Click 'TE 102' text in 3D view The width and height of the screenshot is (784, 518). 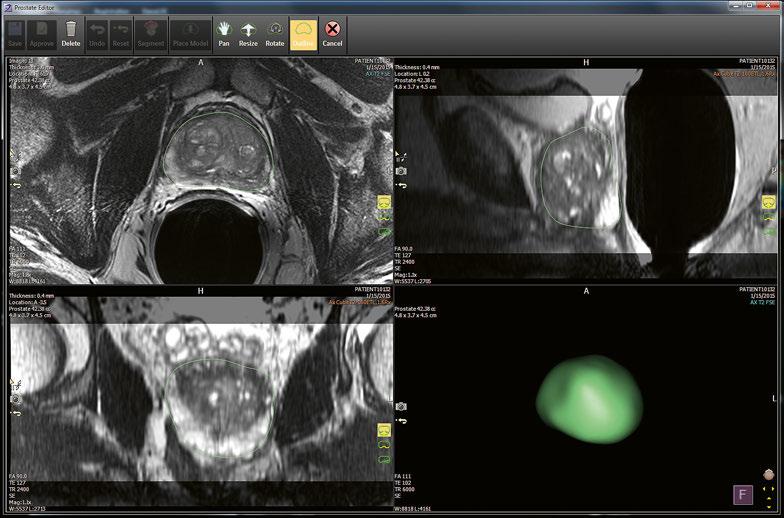[x=403, y=483]
